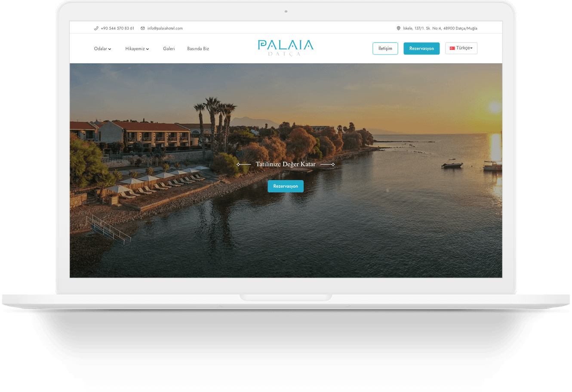Expand the Odalar dropdown menu
This screenshot has height=392, width=572.
click(102, 49)
